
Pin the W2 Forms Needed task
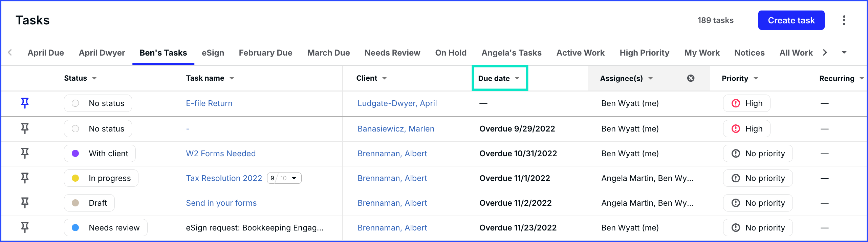(x=25, y=153)
